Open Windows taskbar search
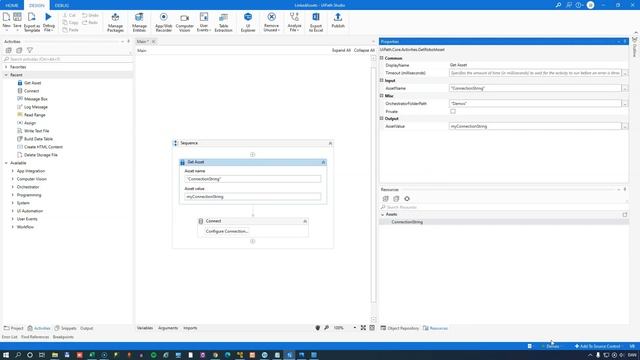640x360 pixels. [18, 355]
